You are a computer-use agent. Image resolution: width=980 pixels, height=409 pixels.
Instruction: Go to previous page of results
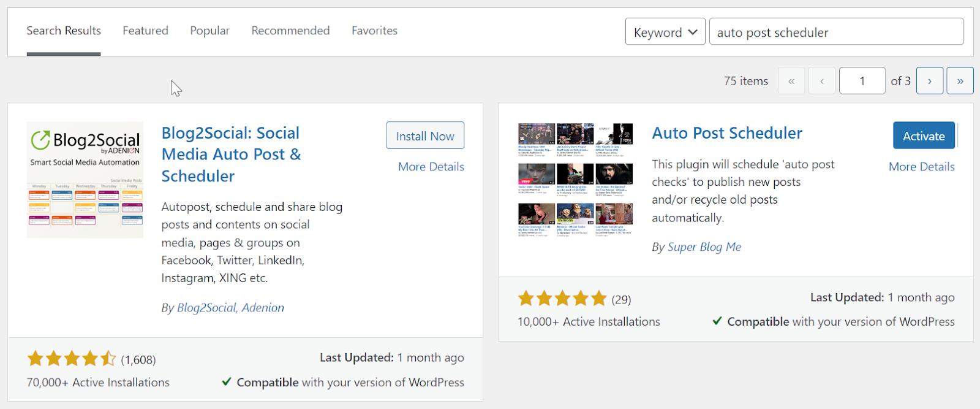(x=822, y=81)
